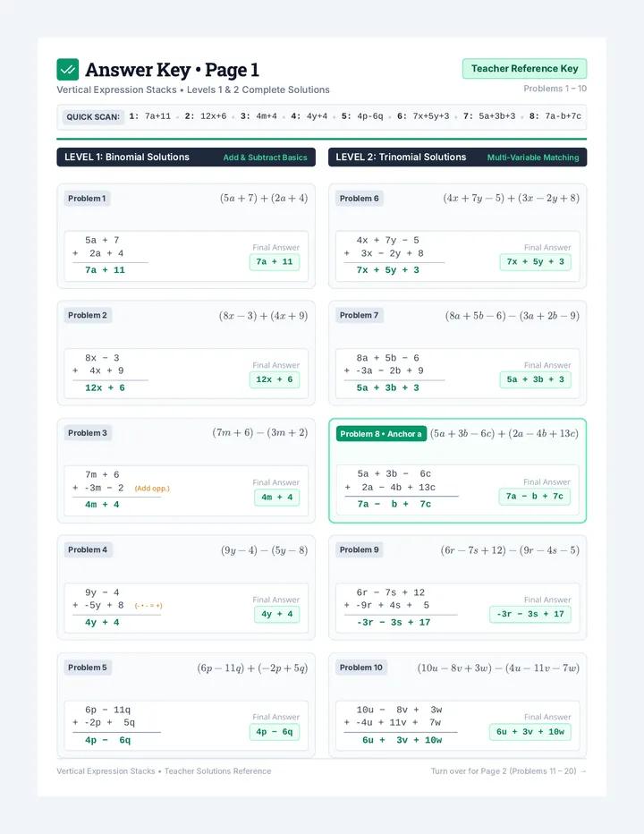Click the QUICK SCAN label
644x834 pixels.
pyautogui.click(x=93, y=117)
